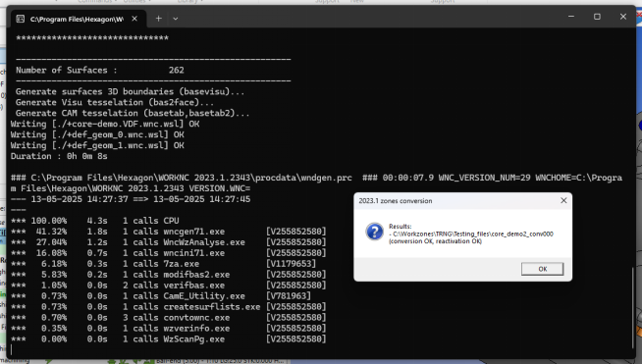Click OK in the zones conversion dialog
The width and height of the screenshot is (642, 364).
[x=542, y=269]
